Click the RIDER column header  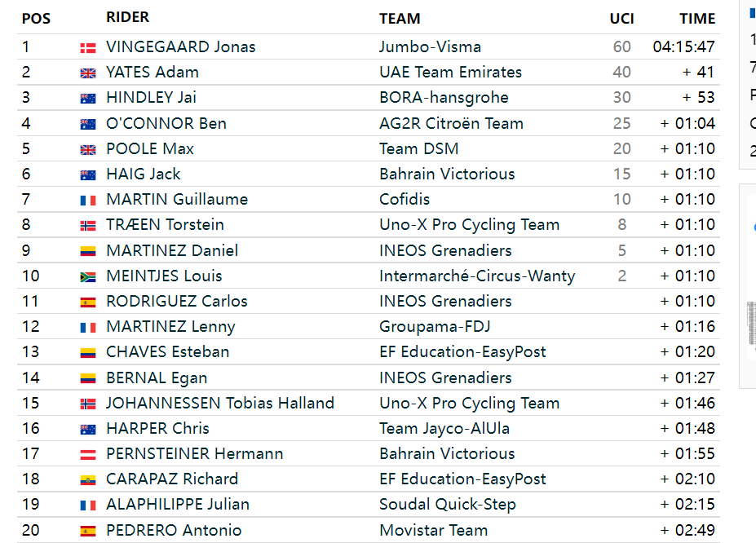pyautogui.click(x=128, y=17)
